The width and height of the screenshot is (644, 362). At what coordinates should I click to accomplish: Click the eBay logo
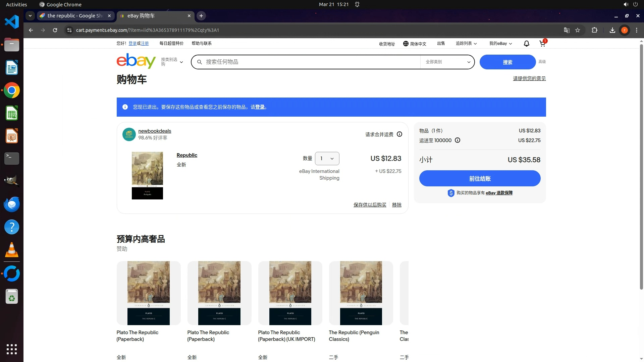pyautogui.click(x=136, y=61)
